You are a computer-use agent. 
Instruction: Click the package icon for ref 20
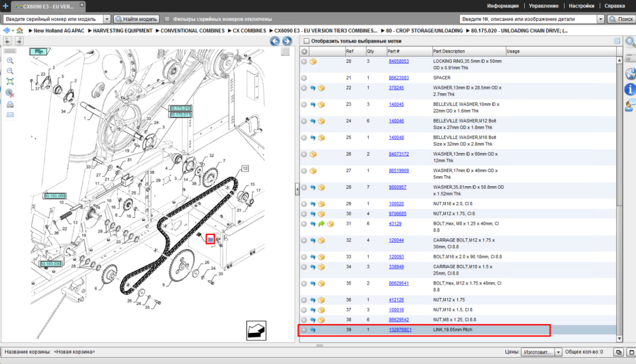click(313, 62)
